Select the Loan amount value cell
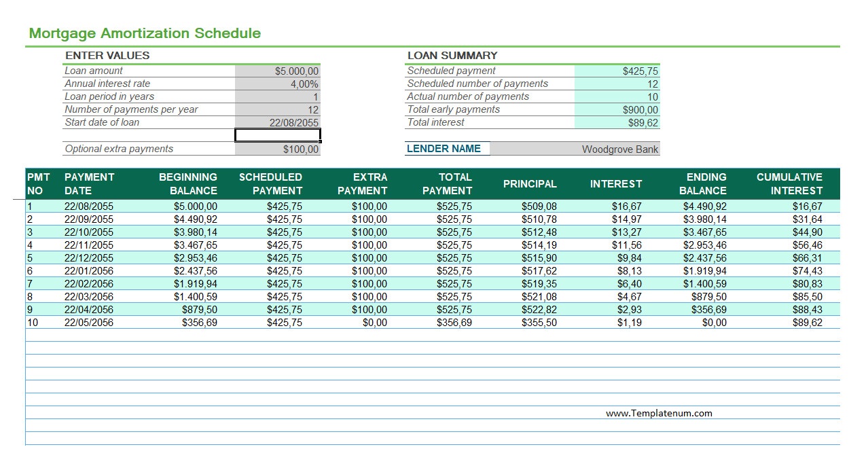The width and height of the screenshot is (868, 466). coord(277,71)
